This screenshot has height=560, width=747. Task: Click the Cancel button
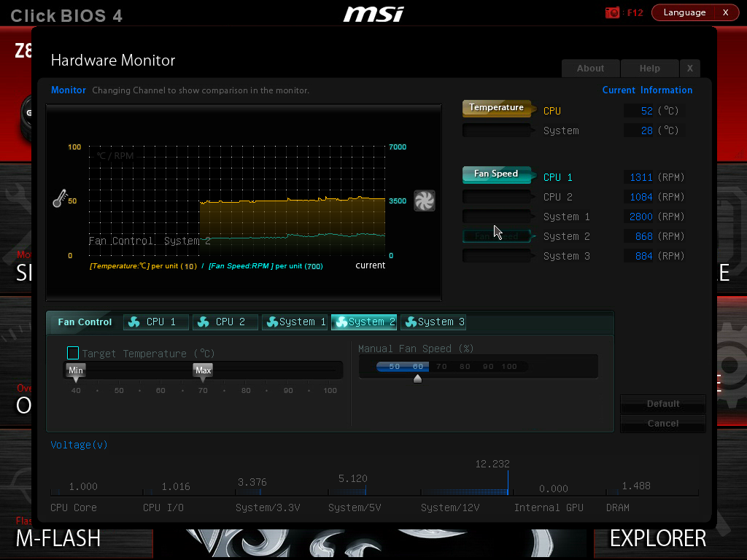pos(662,424)
